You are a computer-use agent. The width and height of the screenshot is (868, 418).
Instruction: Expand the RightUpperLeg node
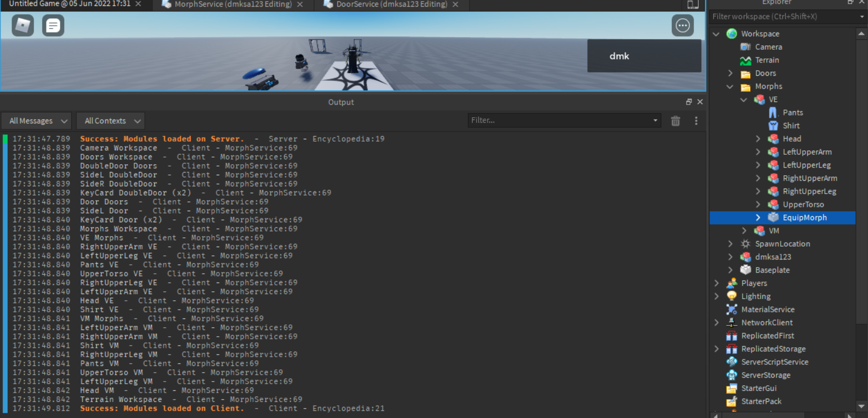pyautogui.click(x=758, y=191)
